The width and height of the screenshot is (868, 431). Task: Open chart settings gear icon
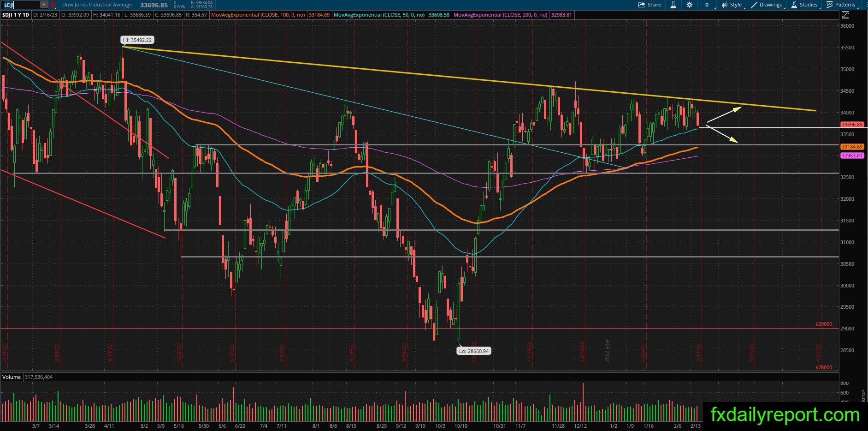689,5
